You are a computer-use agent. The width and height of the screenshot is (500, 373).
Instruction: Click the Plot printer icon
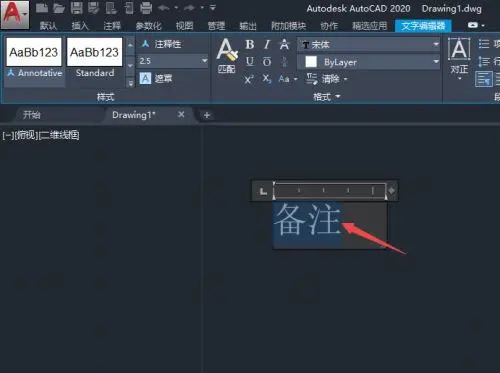click(x=146, y=8)
